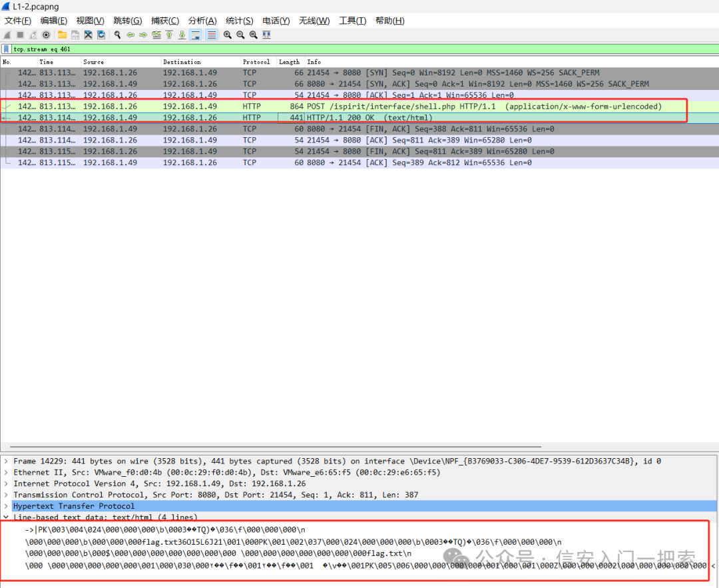Click the Stop capture square icon
The image size is (719, 588).
tap(20, 35)
